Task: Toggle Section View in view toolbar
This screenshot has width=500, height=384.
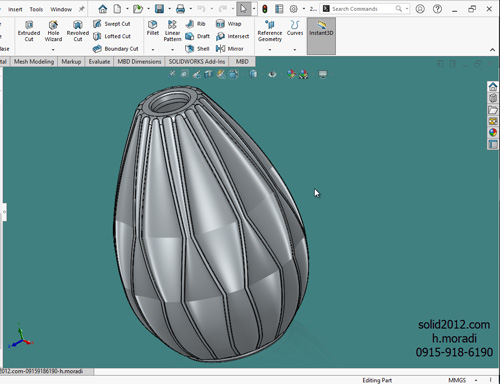Action: point(209,74)
